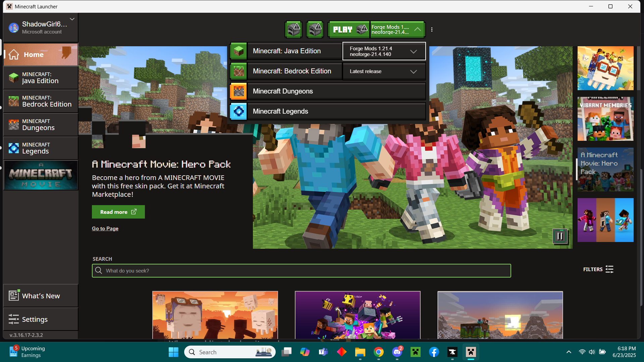The height and width of the screenshot is (362, 644).
Task: Open Discord from the Windows taskbar
Action: 397,352
